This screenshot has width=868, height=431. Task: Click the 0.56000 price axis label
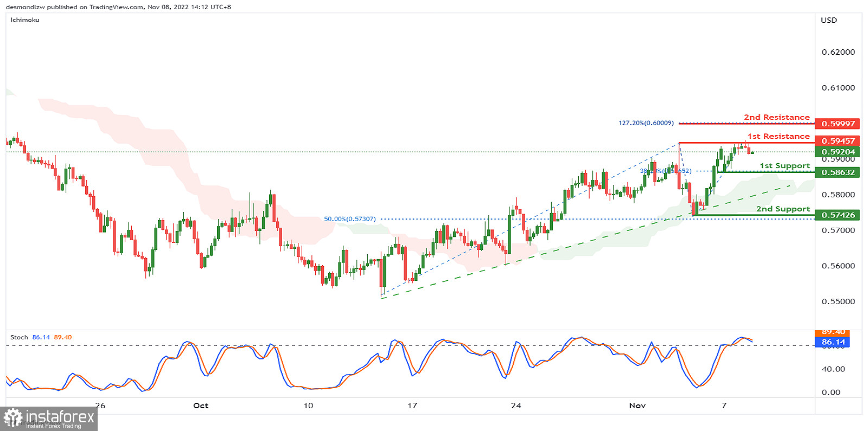pyautogui.click(x=838, y=266)
